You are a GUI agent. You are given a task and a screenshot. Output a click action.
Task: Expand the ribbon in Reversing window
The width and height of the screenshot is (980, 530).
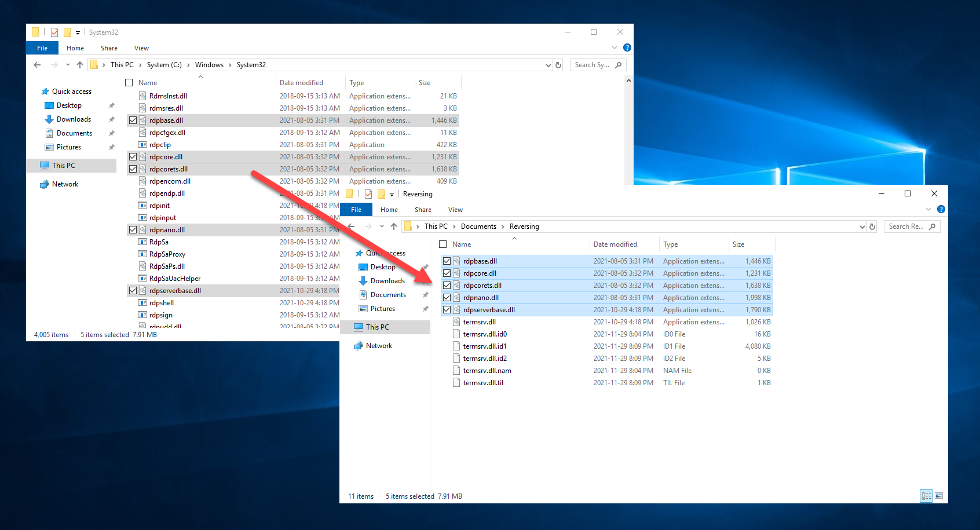click(x=928, y=210)
